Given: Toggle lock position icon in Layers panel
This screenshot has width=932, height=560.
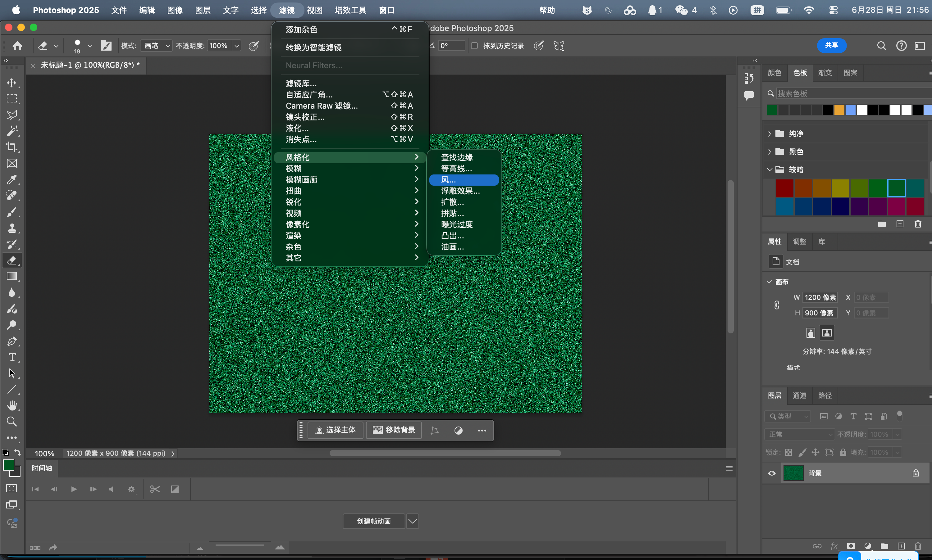Looking at the screenshot, I should [815, 452].
